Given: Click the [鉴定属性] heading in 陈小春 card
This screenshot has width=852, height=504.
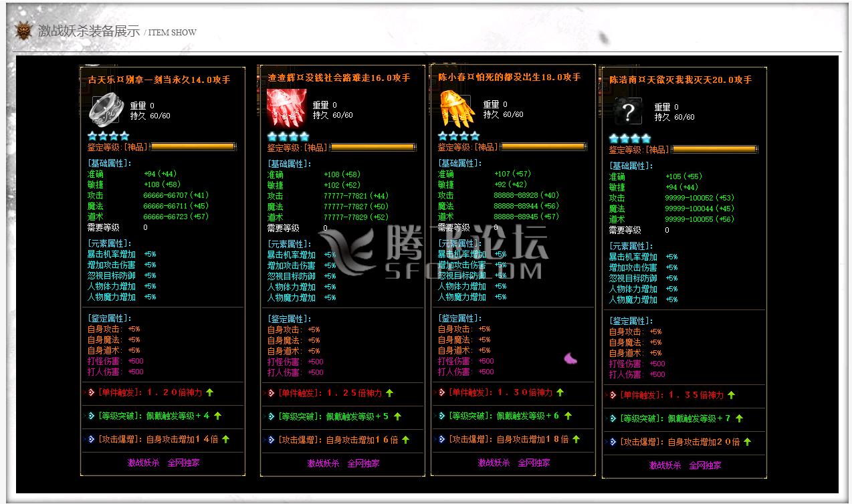Looking at the screenshot, I should pos(460,318).
